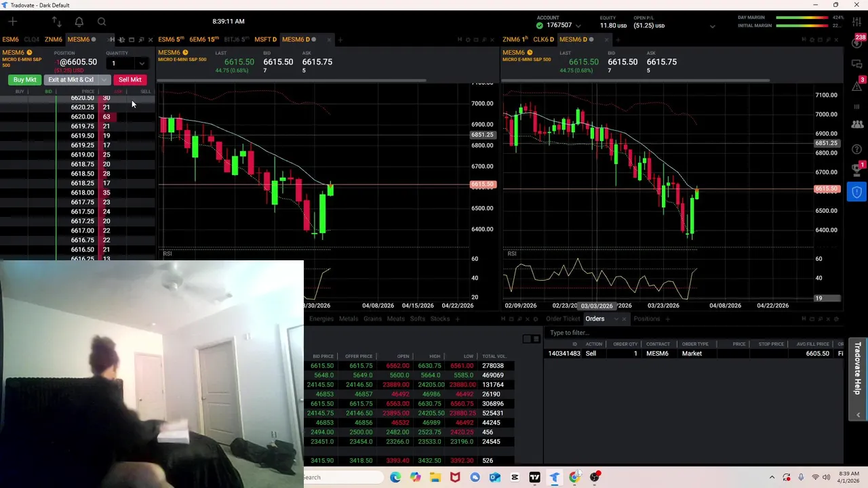Open the Metals quotes tab

(348, 319)
